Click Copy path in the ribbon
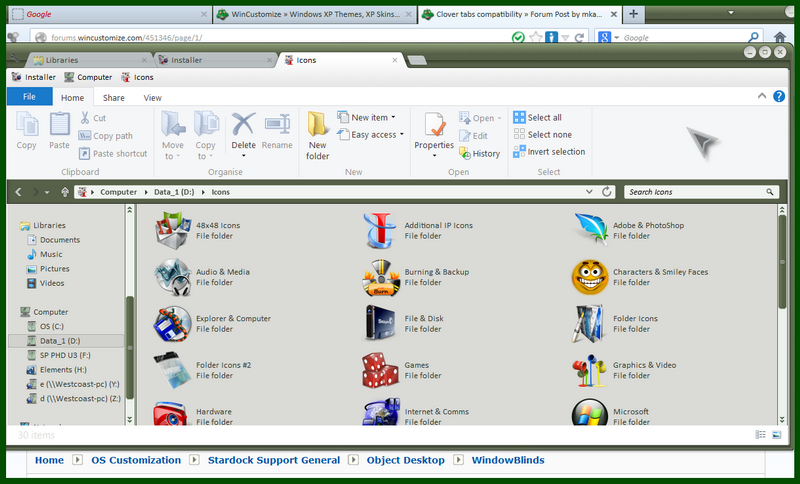Screen dimensions: 800x484 point(106,136)
